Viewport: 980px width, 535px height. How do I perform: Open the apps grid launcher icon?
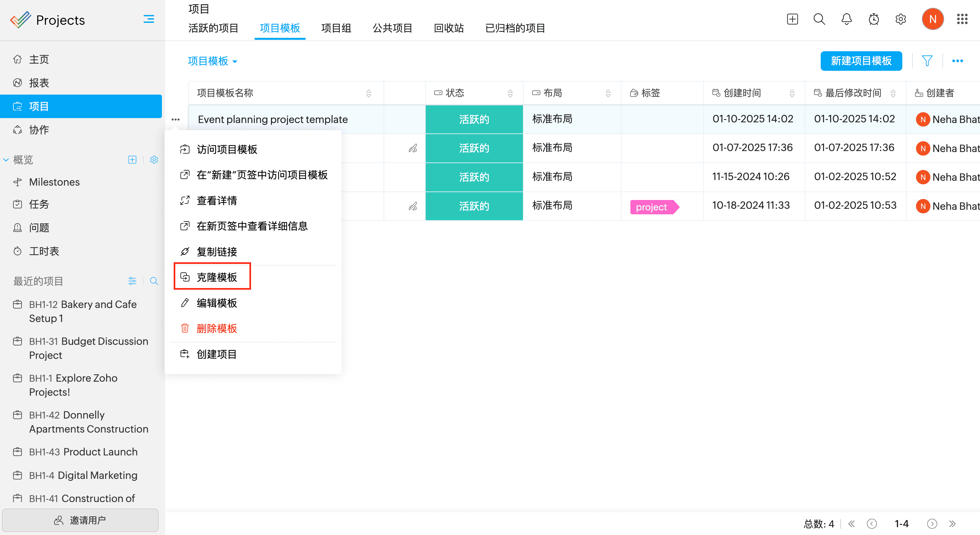click(962, 19)
